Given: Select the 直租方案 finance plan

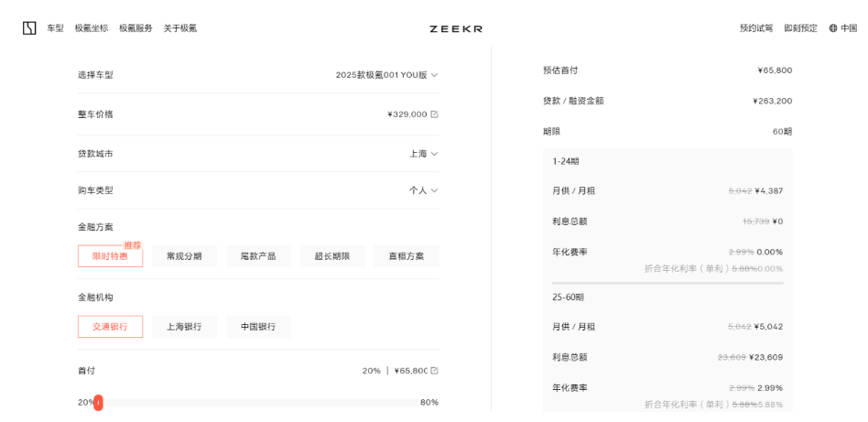Looking at the screenshot, I should [x=407, y=256].
